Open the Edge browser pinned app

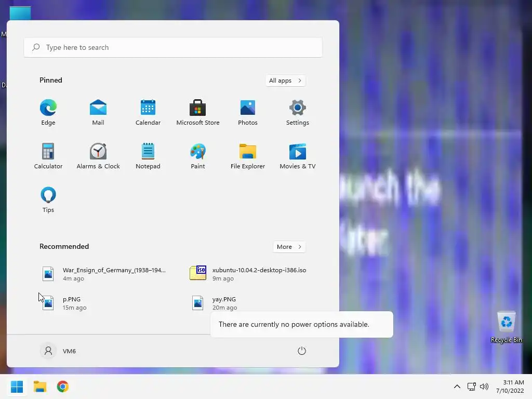48,112
